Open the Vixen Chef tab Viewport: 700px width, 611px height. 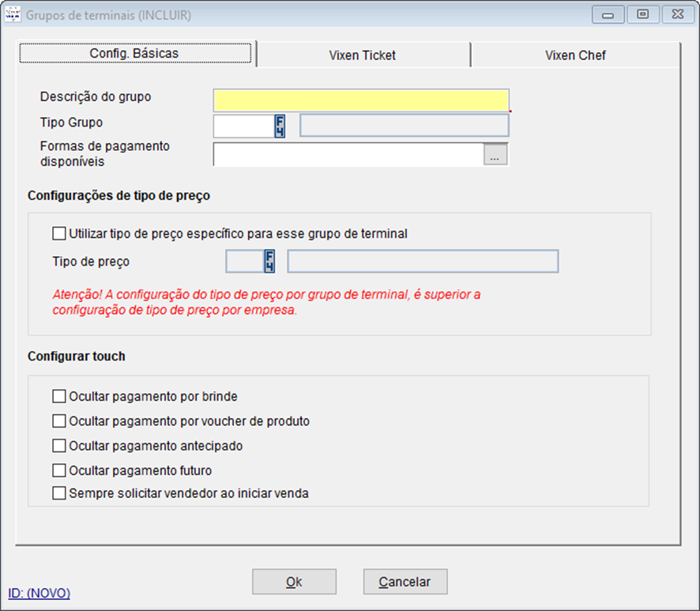575,55
